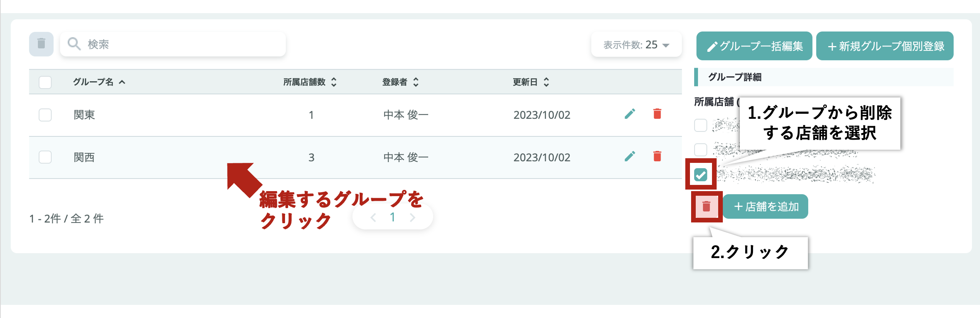Image resolution: width=980 pixels, height=318 pixels.
Task: Go to the previous page arrow
Action: 373,217
